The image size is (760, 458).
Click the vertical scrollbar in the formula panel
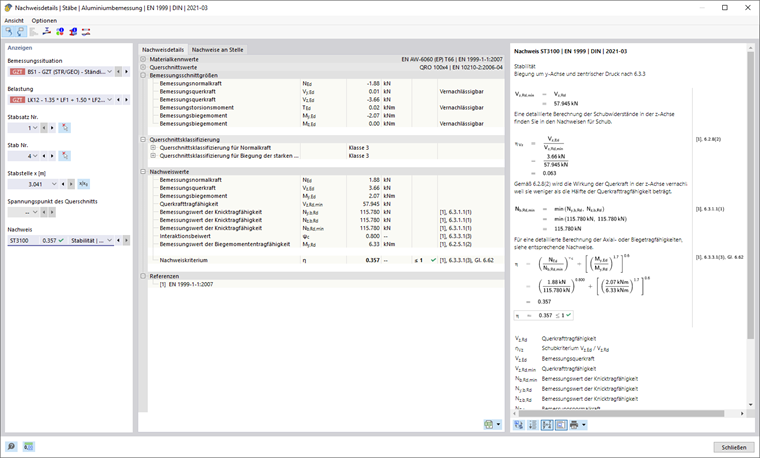pyautogui.click(x=750, y=195)
